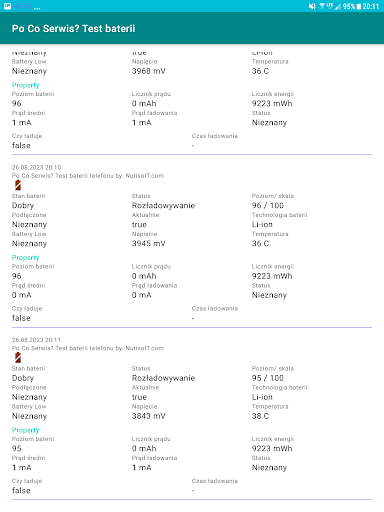
Task: Tap the mute icon in the status bar
Action: (x=312, y=6)
